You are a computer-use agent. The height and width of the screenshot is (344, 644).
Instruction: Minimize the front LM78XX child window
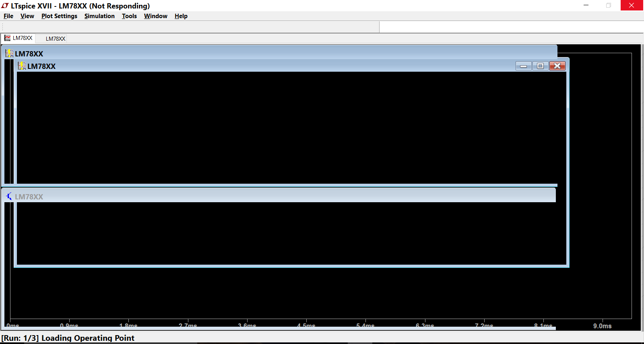tap(524, 66)
